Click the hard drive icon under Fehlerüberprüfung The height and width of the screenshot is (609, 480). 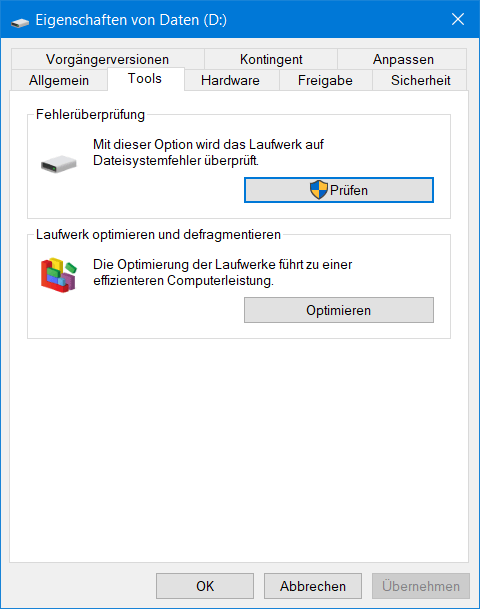click(x=59, y=164)
